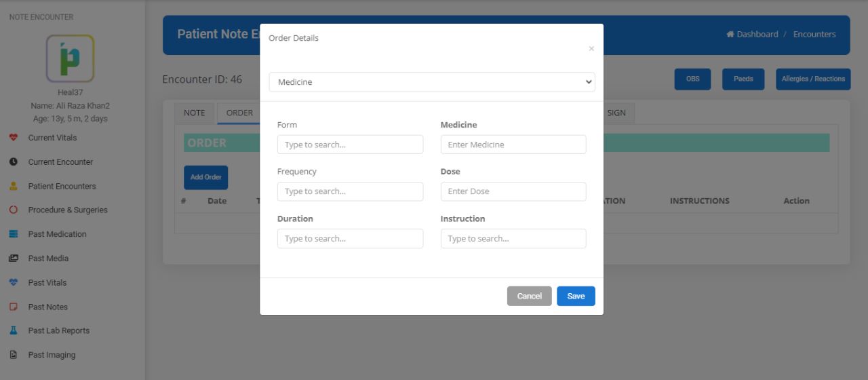Click the Current Encounter clock icon
Image resolution: width=868 pixels, height=380 pixels.
[14, 162]
